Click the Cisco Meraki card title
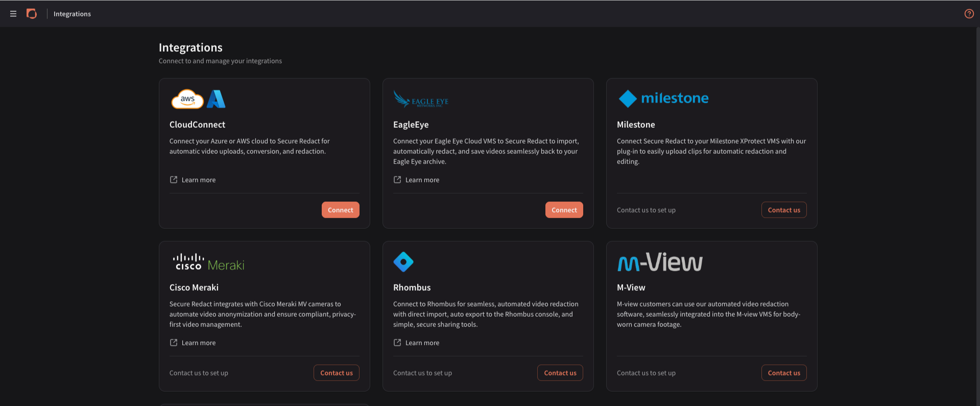Screen dimensions: 980x406 coord(194,288)
